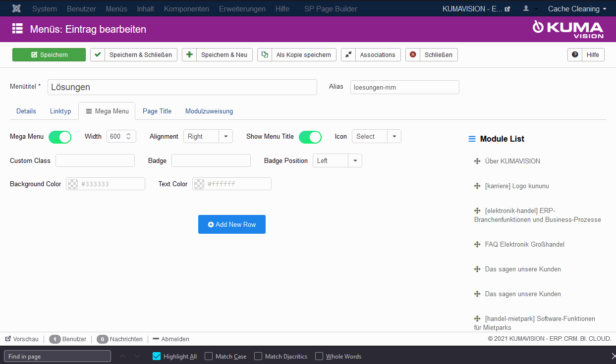Click the KUMA Vision logo

click(x=568, y=29)
